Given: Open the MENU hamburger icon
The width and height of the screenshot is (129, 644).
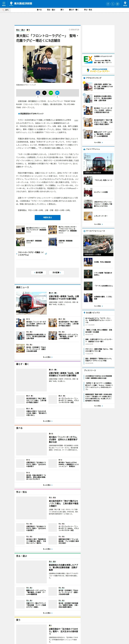Looking at the screenshot, I should coord(4,4).
